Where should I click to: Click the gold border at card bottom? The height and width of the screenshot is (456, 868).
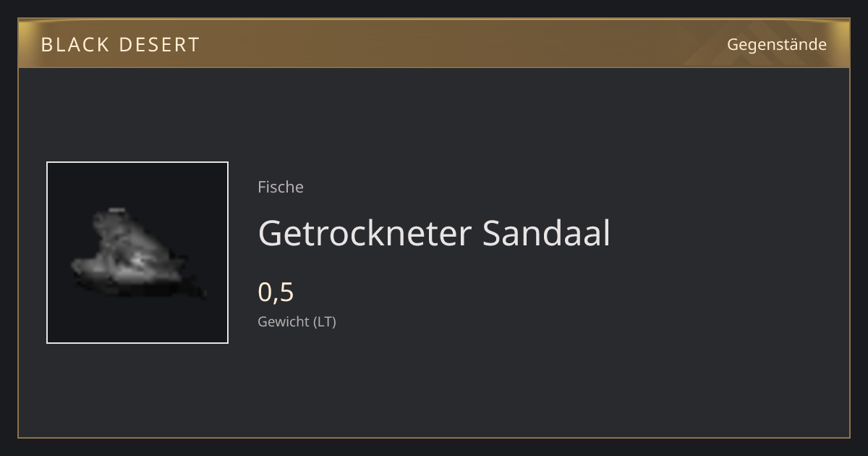434,437
